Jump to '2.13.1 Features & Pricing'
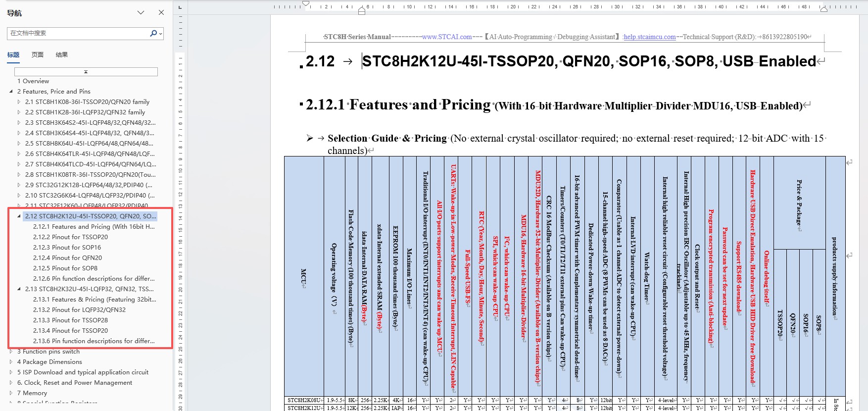The image size is (868, 411). (x=95, y=300)
